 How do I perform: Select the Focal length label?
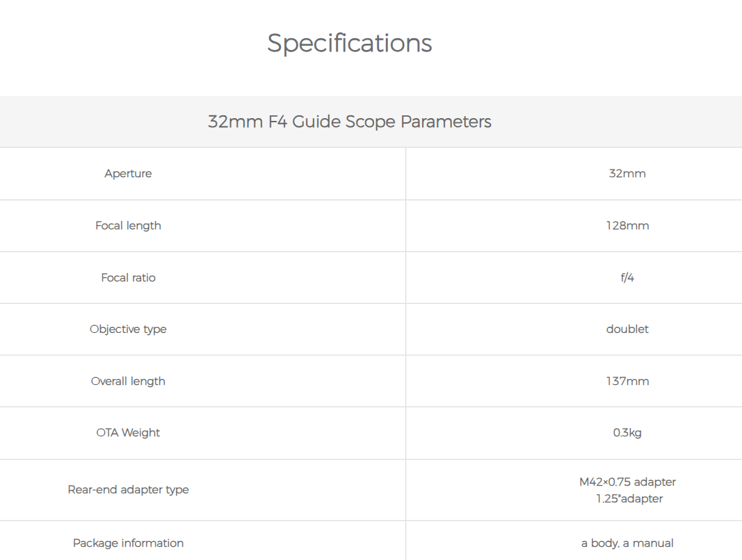[128, 226]
